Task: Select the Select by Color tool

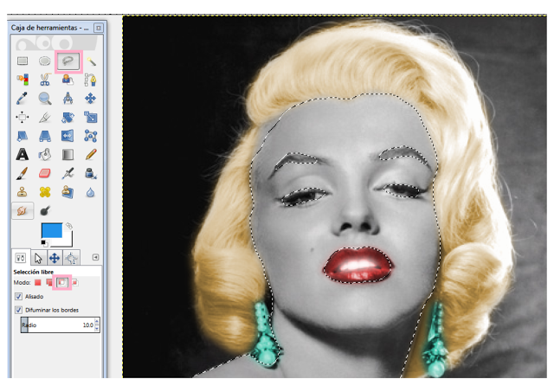Action: (23, 80)
